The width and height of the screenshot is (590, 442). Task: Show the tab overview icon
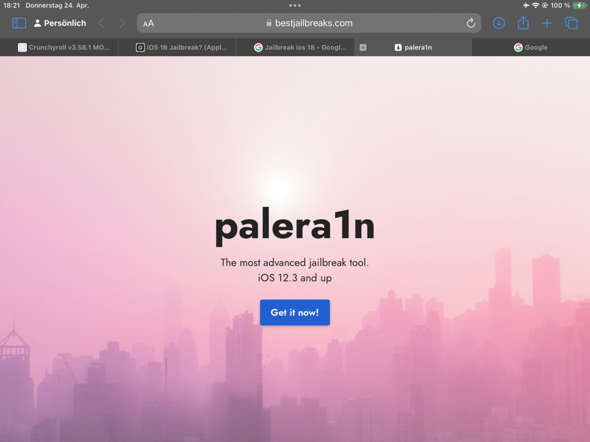click(571, 23)
